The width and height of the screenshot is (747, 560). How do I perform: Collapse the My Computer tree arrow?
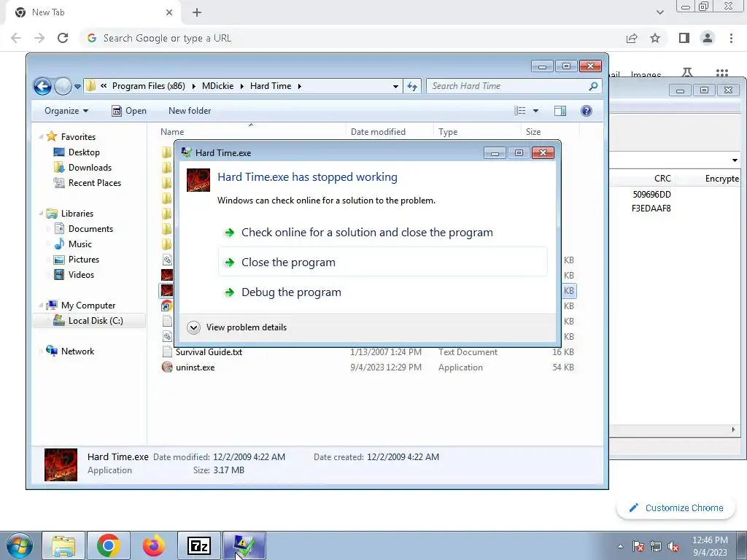click(x=41, y=306)
